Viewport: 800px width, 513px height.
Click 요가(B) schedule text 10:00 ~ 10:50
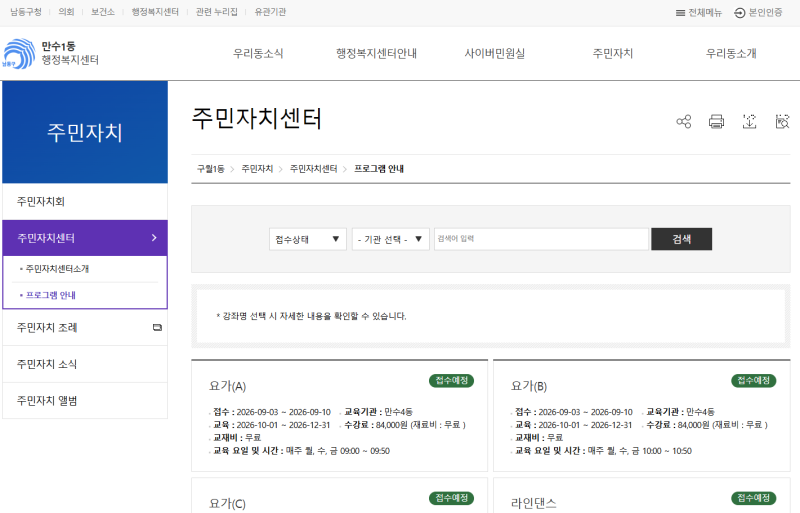(x=667, y=451)
